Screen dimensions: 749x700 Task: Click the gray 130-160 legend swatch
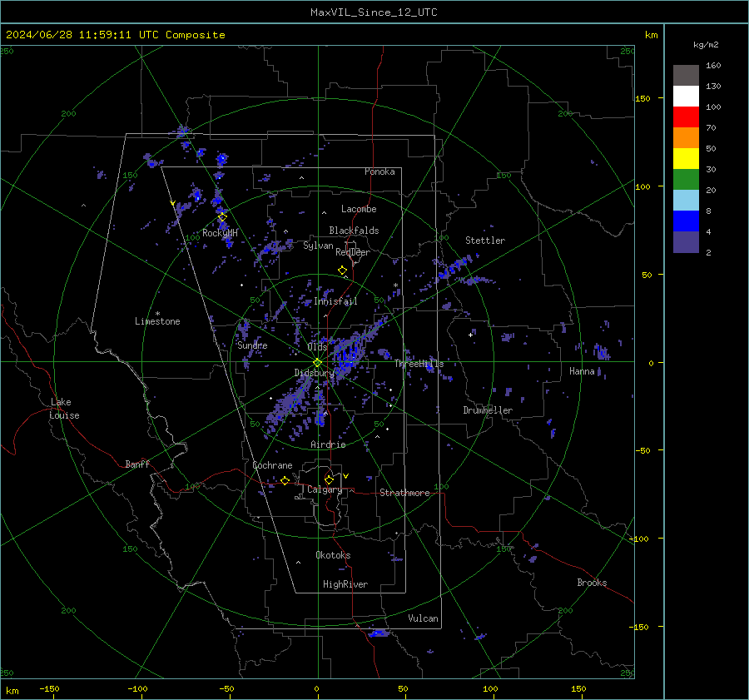[686, 76]
